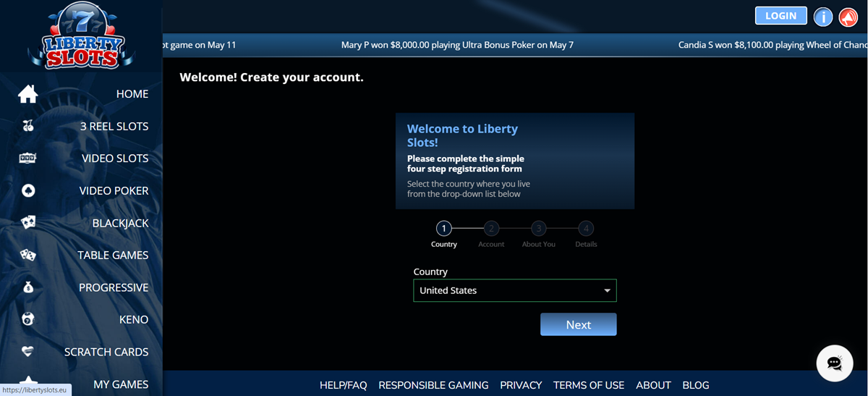Open RESPONSIBLE GAMING footer link

[x=433, y=385]
